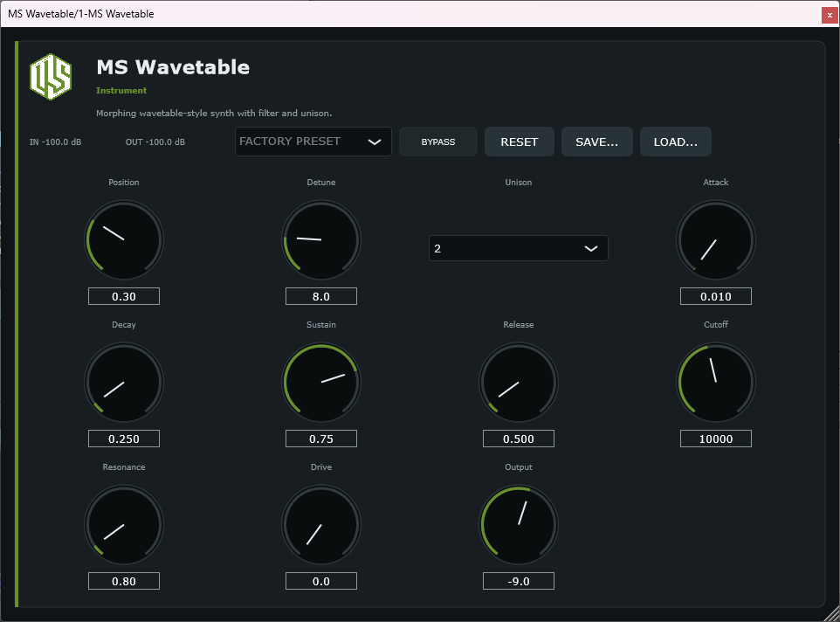Image resolution: width=840 pixels, height=622 pixels.
Task: Click the Resonance label
Action: (x=124, y=467)
